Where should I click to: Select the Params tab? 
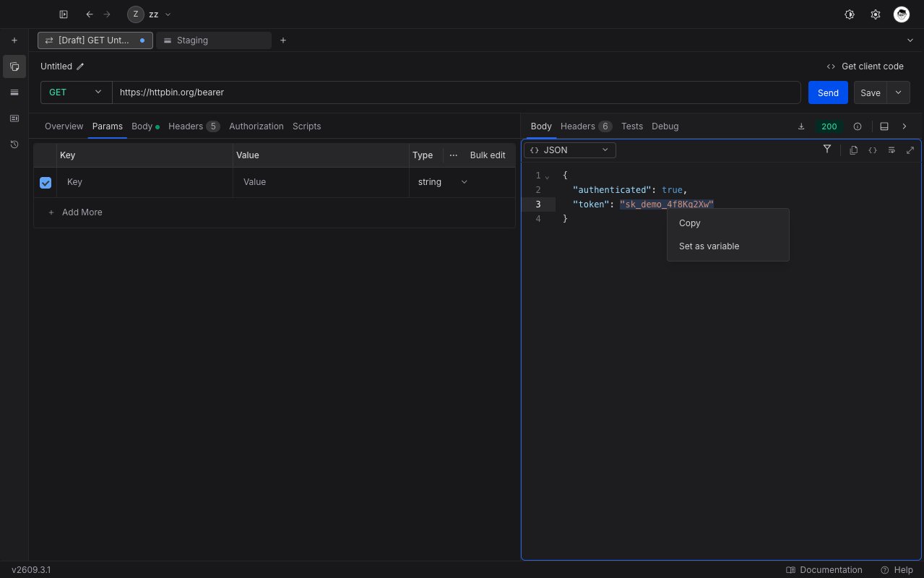click(x=108, y=126)
